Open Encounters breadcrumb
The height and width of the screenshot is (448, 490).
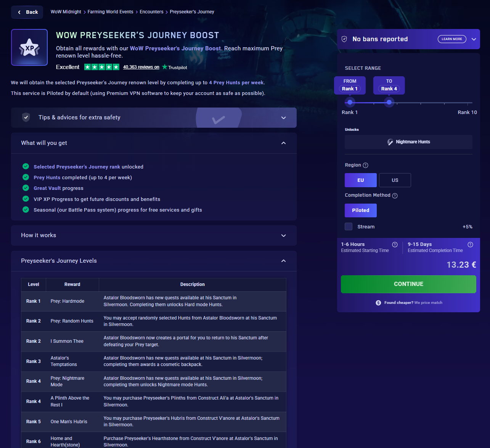point(151,12)
